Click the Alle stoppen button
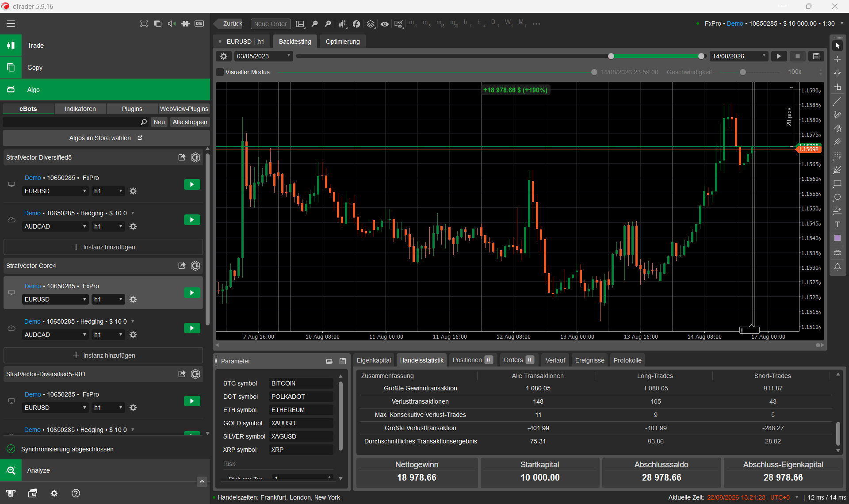 (190, 122)
